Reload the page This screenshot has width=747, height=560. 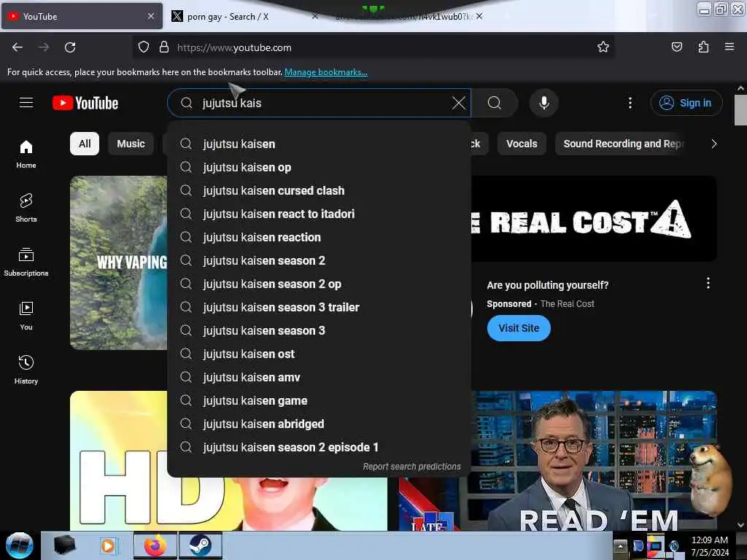click(70, 47)
